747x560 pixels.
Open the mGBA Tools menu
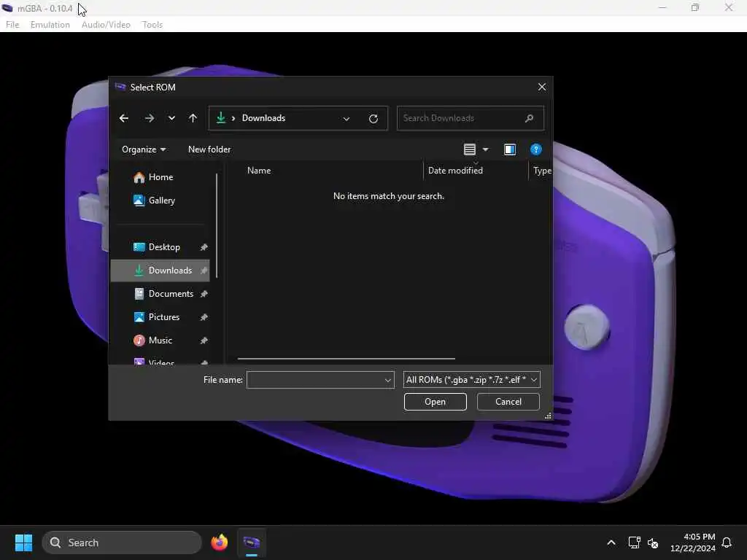coord(152,25)
